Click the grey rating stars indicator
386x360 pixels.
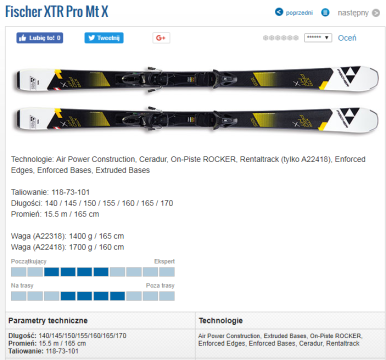(x=281, y=38)
